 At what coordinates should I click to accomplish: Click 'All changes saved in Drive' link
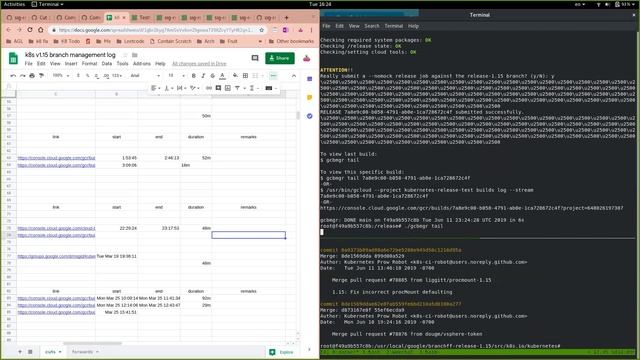pos(199,64)
